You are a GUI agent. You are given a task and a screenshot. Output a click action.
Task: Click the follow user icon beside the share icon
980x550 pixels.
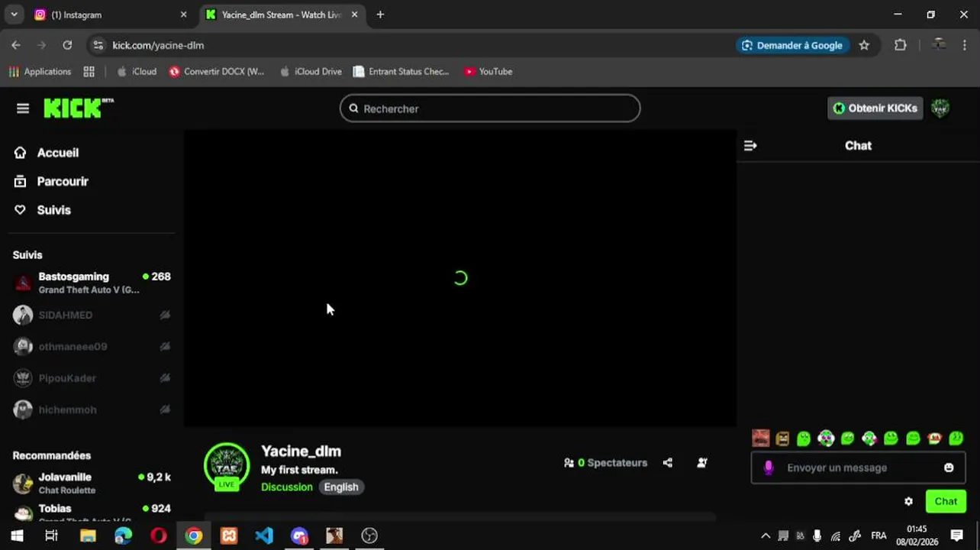[702, 463]
